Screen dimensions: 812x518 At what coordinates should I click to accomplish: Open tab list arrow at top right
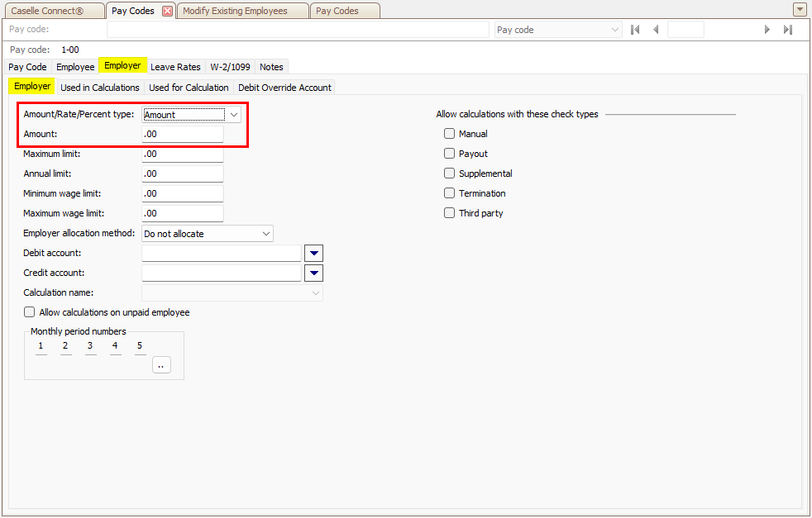point(799,10)
